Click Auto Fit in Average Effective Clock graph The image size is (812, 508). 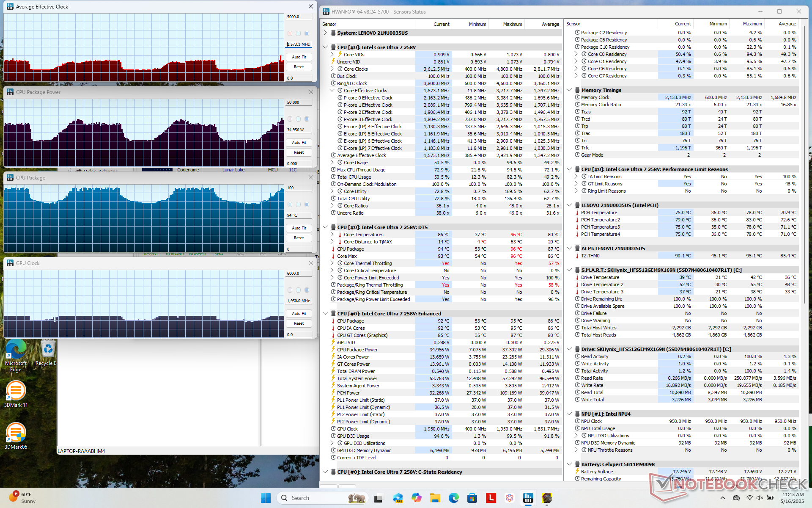click(x=299, y=57)
